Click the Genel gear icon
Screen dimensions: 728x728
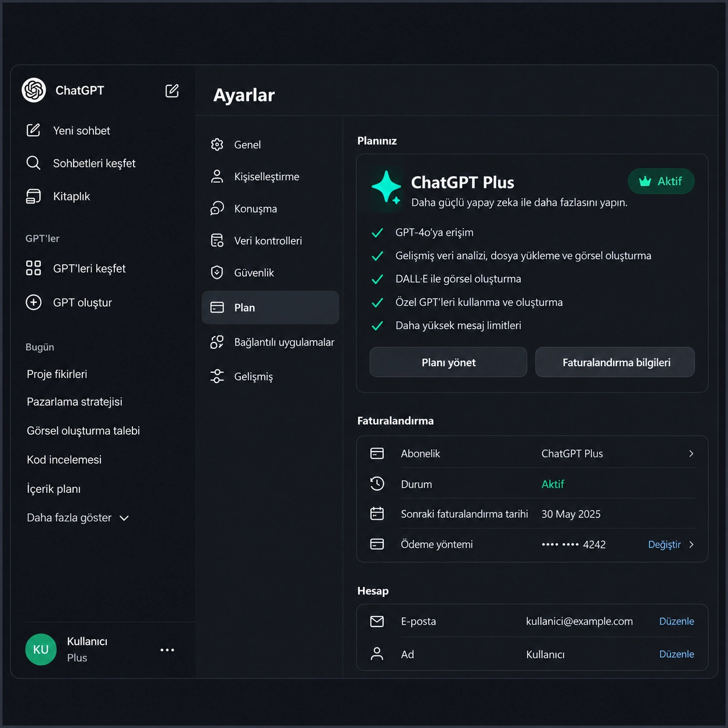217,145
